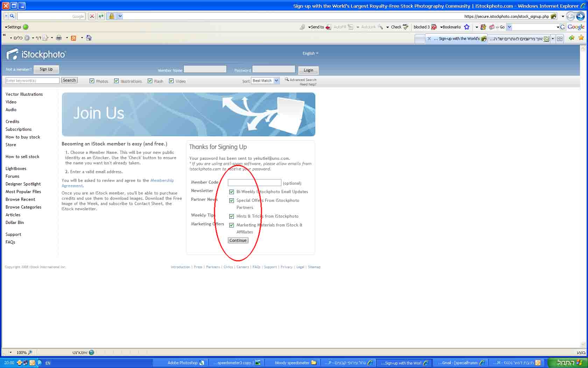Open the Sort Best Match dropdown
Image resolution: width=588 pixels, height=368 pixels.
(265, 81)
